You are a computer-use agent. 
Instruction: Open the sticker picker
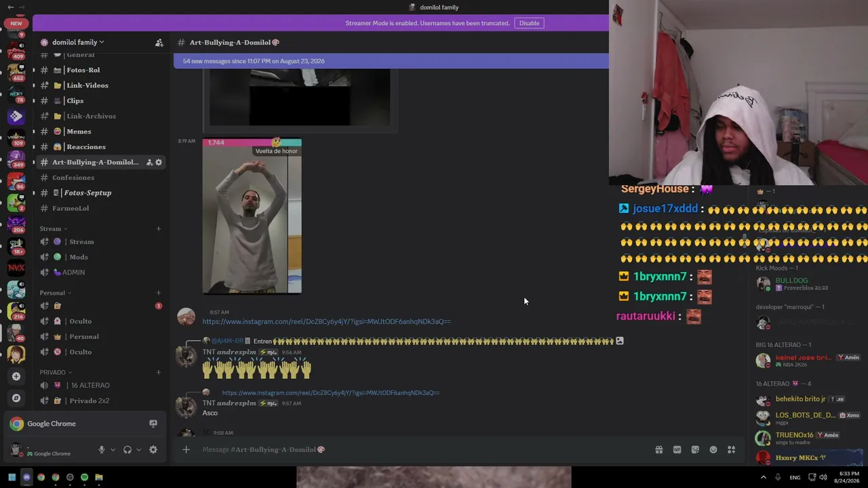pyautogui.click(x=695, y=449)
